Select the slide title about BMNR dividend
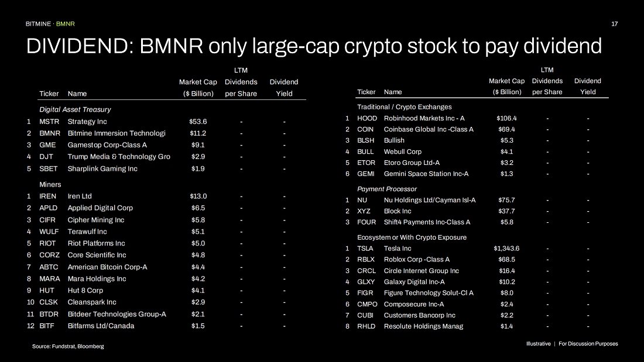644x362 pixels. point(314,46)
